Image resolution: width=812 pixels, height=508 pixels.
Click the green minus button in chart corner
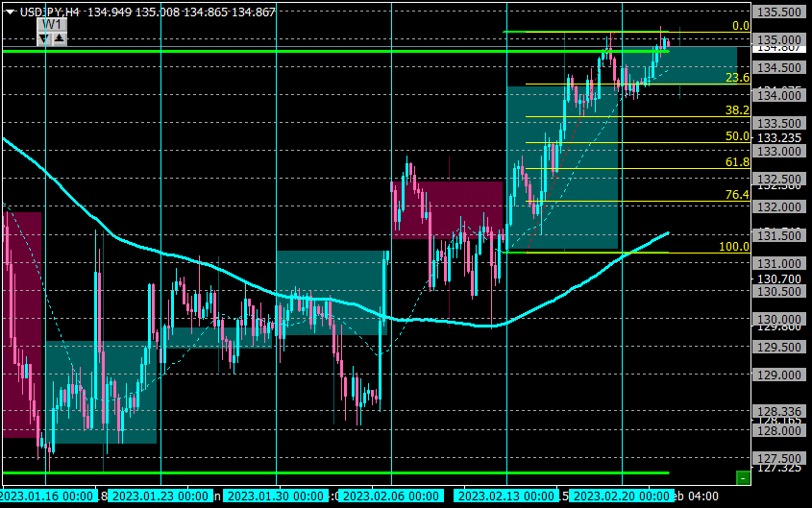743,478
